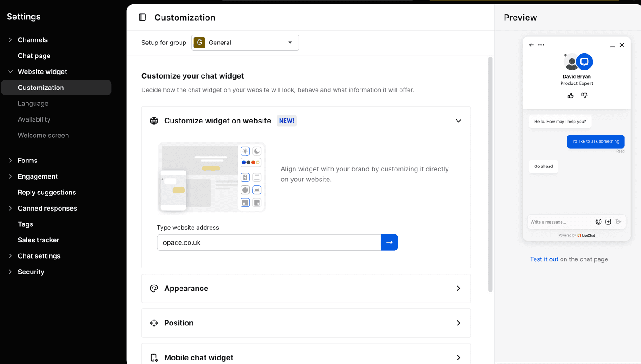Image resolution: width=641 pixels, height=364 pixels.
Task: Expand the Position section
Action: pos(458,323)
